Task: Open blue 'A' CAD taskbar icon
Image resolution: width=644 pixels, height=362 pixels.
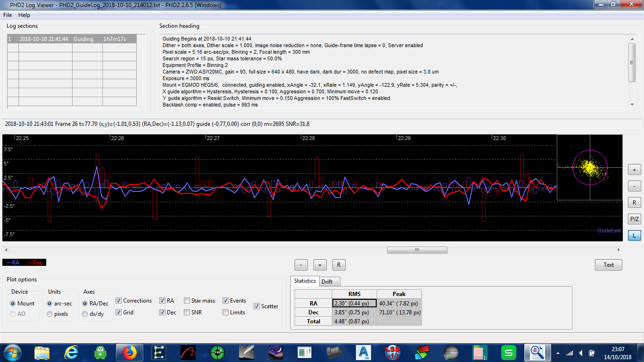Action: (x=363, y=353)
